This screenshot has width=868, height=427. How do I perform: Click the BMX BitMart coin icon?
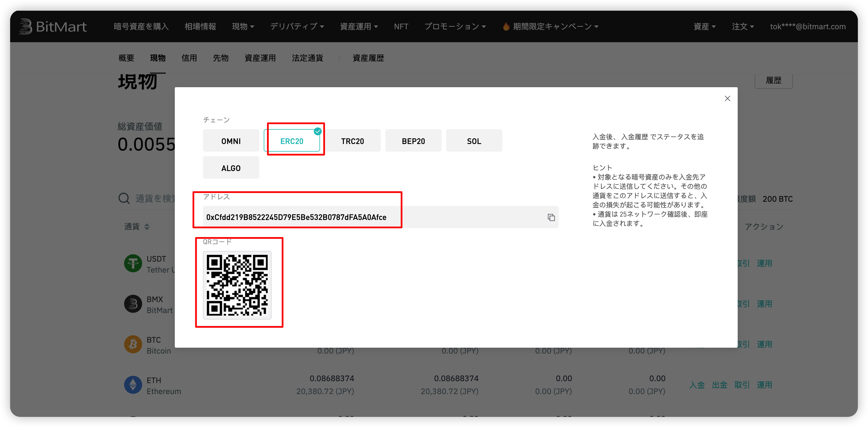[133, 304]
